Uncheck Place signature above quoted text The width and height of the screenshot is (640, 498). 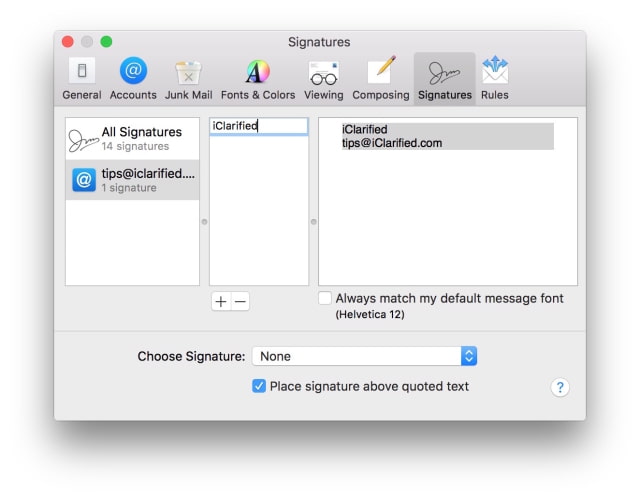[259, 386]
